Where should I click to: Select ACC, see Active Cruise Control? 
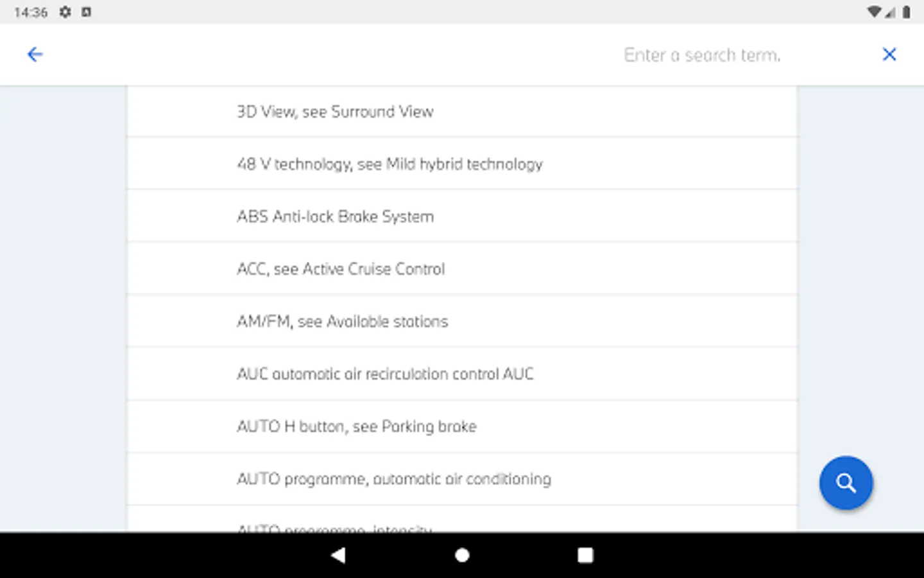(x=341, y=269)
